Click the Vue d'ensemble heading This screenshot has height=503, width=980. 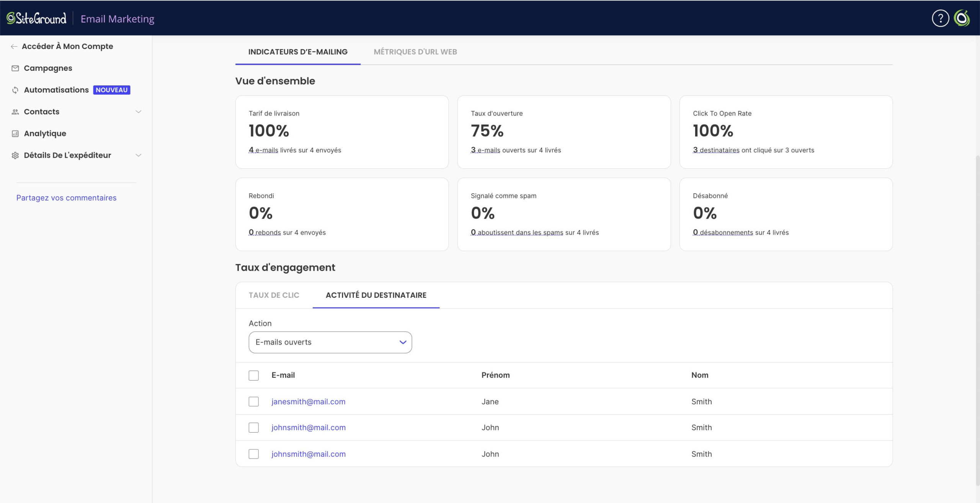[x=275, y=81]
